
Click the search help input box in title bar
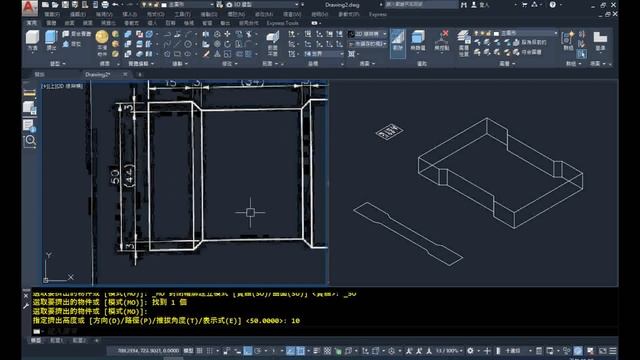click(422, 4)
